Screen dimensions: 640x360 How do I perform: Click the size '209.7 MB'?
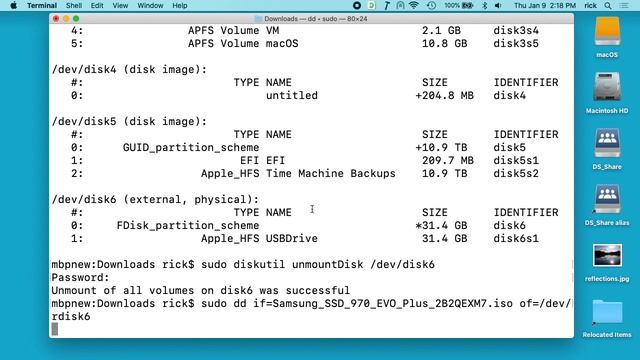click(448, 160)
